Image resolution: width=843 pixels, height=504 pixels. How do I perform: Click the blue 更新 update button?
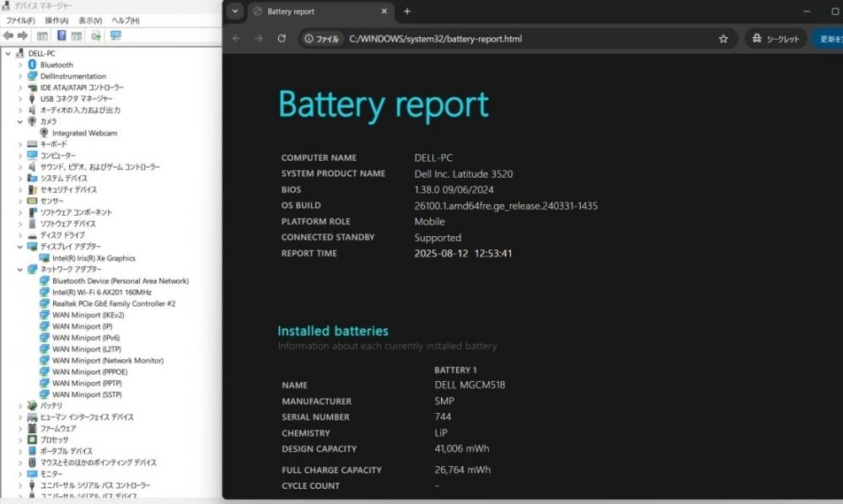point(828,39)
